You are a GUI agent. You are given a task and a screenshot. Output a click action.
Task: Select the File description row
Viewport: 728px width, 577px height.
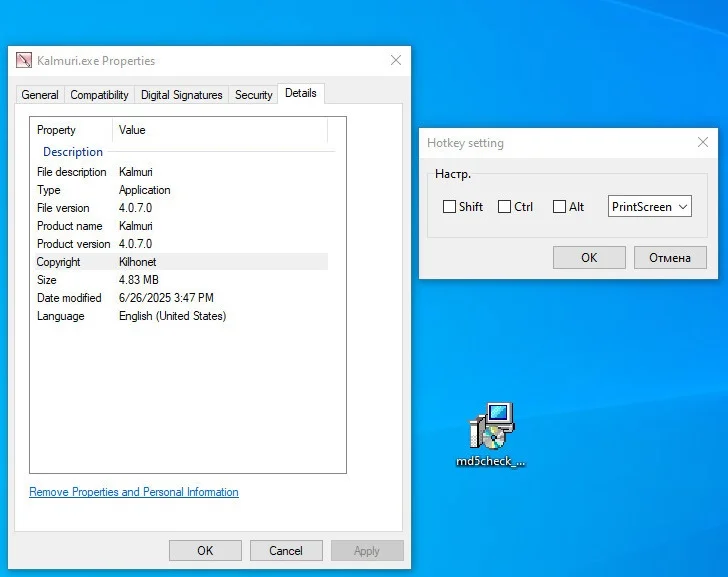[x=182, y=172]
